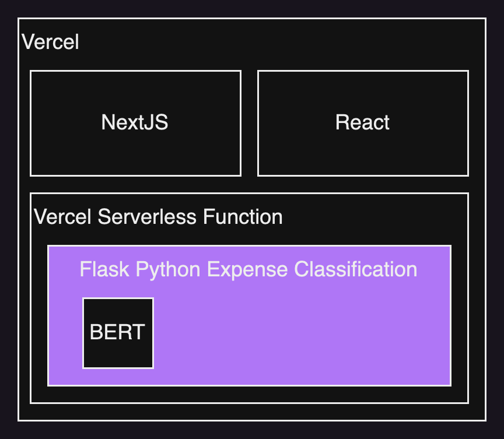Click the BERT text label

pos(117,332)
